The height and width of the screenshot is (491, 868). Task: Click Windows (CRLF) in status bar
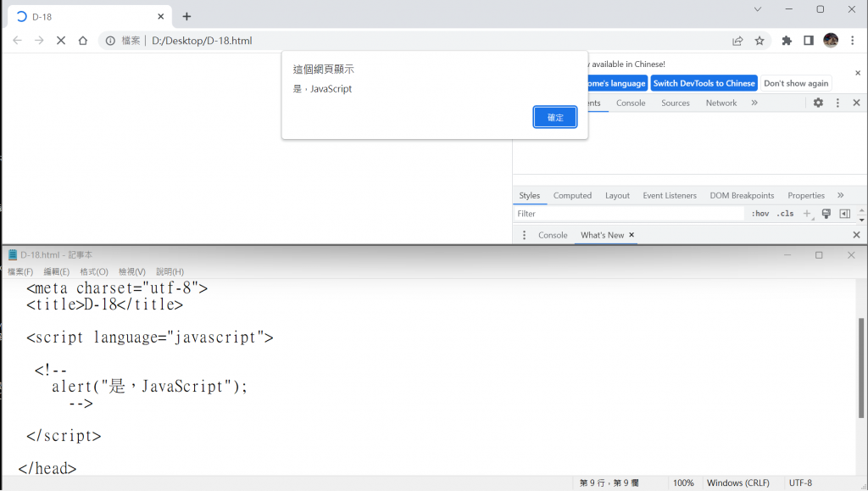pos(738,483)
